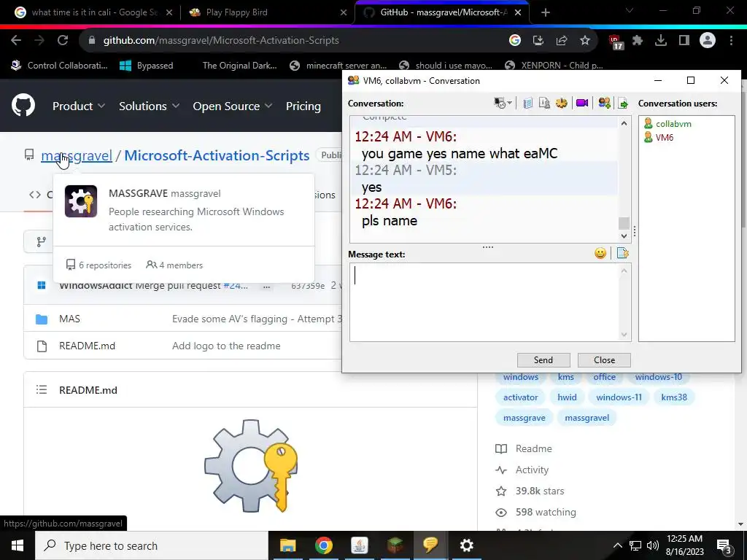Click the kms38 topic tag

(673, 397)
